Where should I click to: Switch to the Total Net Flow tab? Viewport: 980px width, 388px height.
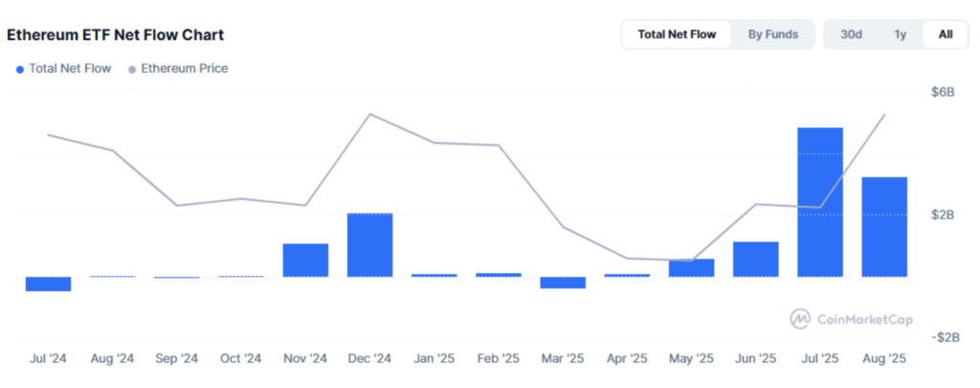677,34
